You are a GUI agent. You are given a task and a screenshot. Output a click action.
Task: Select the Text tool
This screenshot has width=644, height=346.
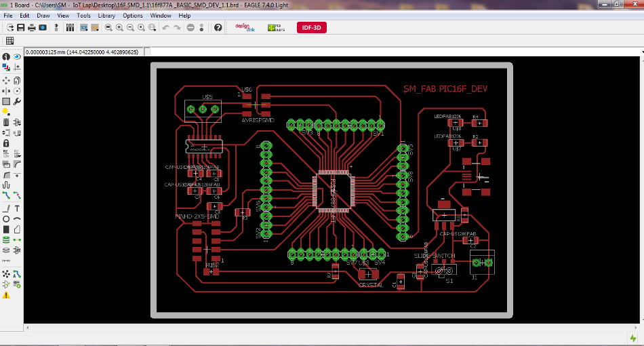pyautogui.click(x=17, y=209)
